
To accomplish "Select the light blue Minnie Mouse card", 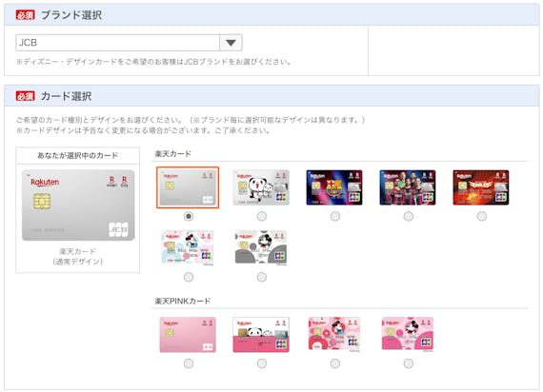I will (x=188, y=248).
